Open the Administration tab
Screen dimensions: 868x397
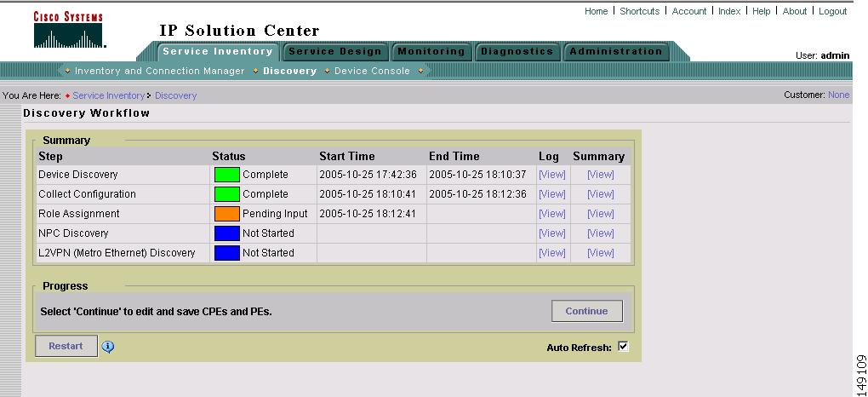616,52
